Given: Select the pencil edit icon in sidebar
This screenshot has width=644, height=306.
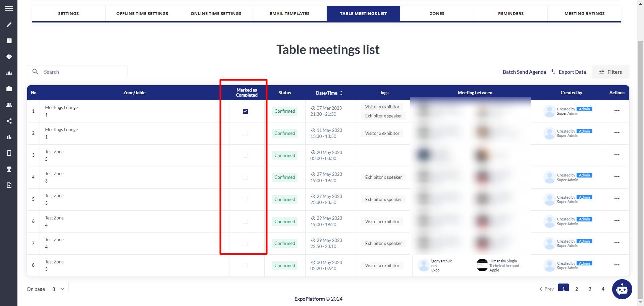Looking at the screenshot, I should [9, 25].
